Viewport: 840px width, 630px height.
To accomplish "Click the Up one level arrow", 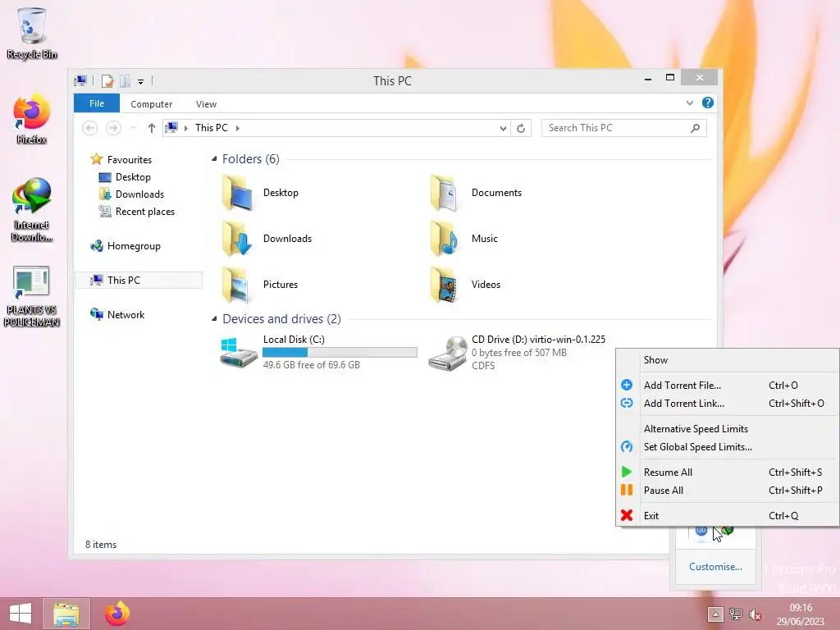I will (152, 128).
